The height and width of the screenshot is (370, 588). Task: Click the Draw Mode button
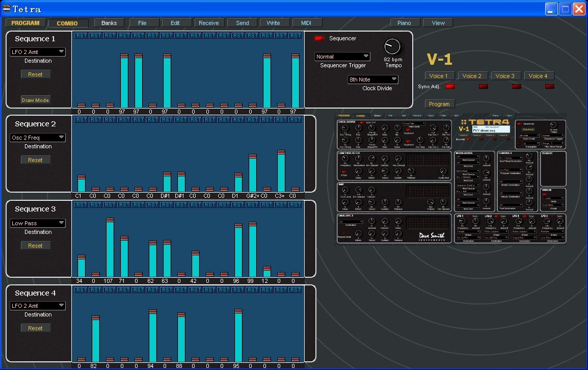(x=36, y=100)
